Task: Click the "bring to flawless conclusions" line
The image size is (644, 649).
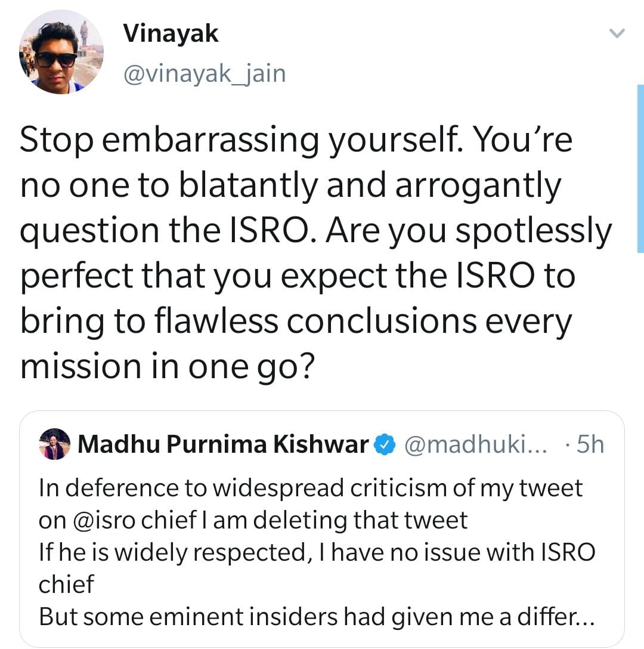Action: [296, 320]
